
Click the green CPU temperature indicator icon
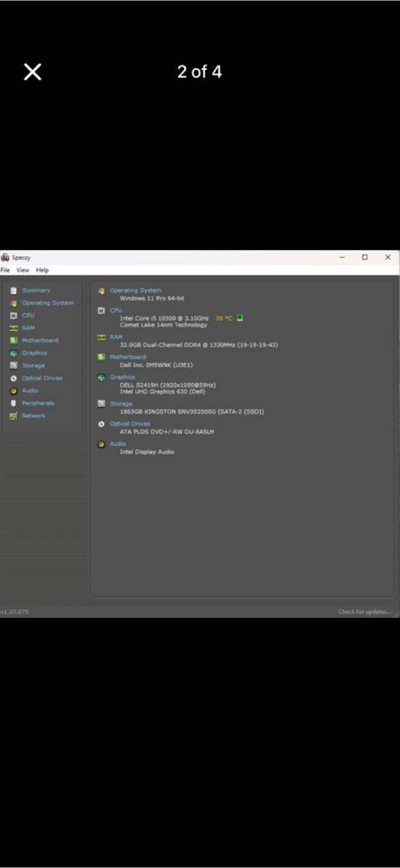(x=240, y=318)
